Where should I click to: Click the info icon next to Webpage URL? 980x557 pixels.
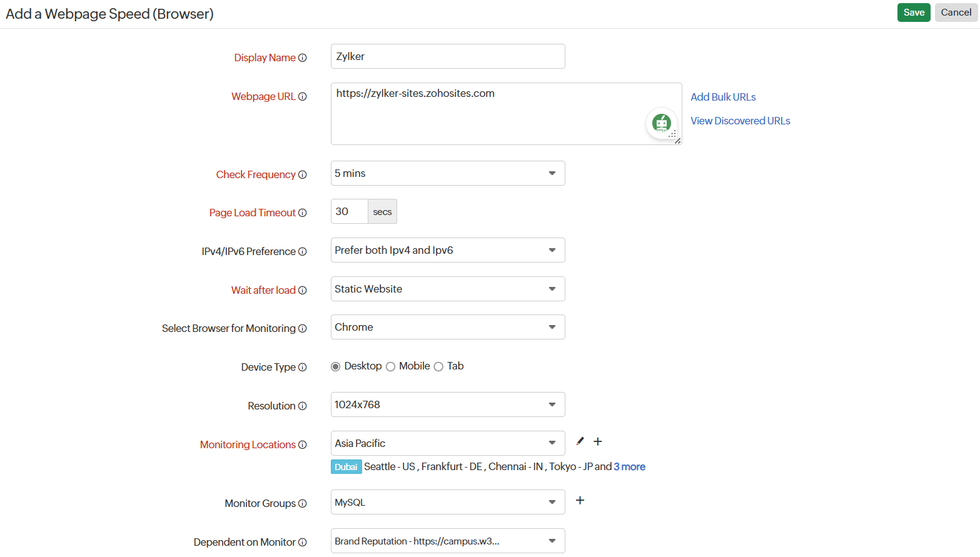click(303, 97)
